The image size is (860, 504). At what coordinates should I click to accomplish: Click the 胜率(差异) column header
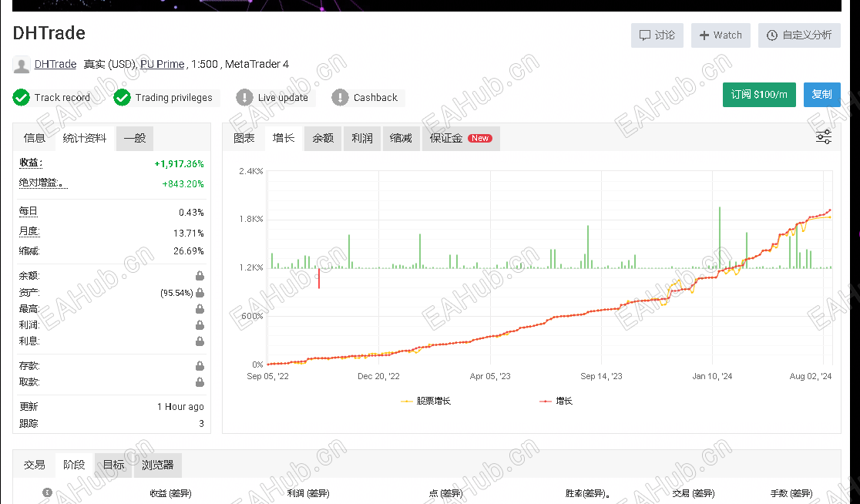pyautogui.click(x=587, y=493)
